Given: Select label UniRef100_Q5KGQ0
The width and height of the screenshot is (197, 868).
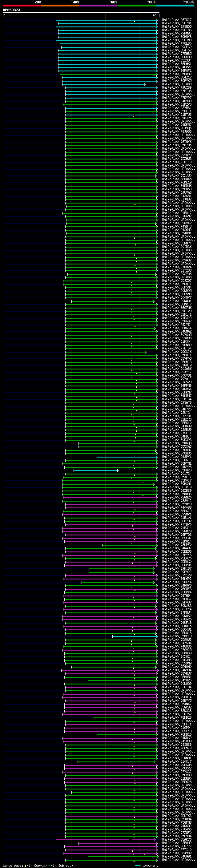Looking at the screenshot, I should (176, 443).
